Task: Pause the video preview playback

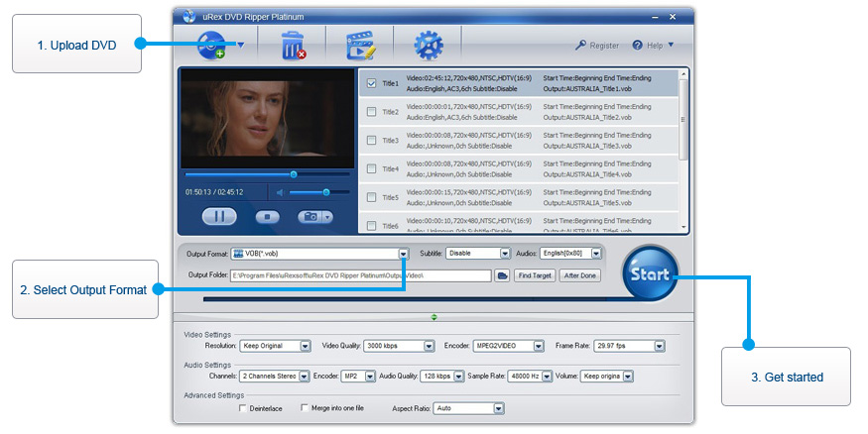Action: 219,216
